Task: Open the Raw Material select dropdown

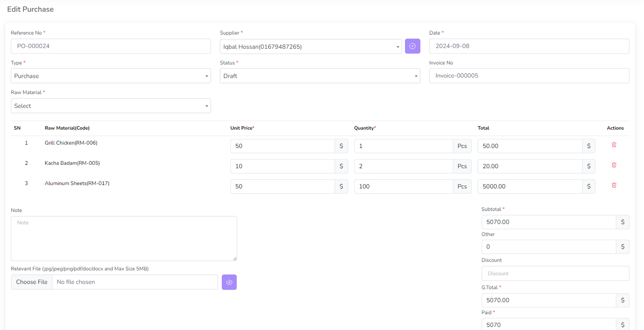Action: pos(111,106)
